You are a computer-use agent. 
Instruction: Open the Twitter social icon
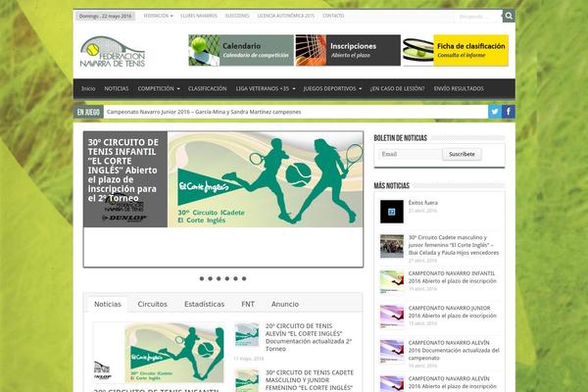[x=495, y=112]
